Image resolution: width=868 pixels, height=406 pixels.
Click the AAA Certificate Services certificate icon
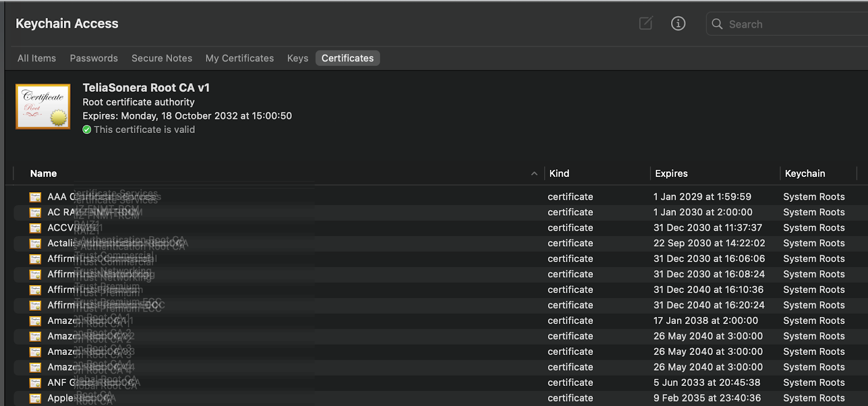click(35, 197)
